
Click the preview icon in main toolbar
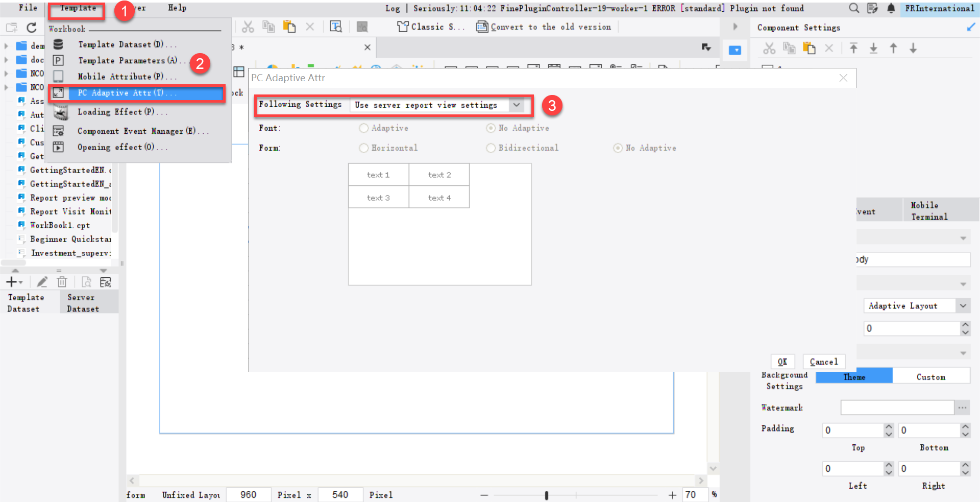point(336,27)
